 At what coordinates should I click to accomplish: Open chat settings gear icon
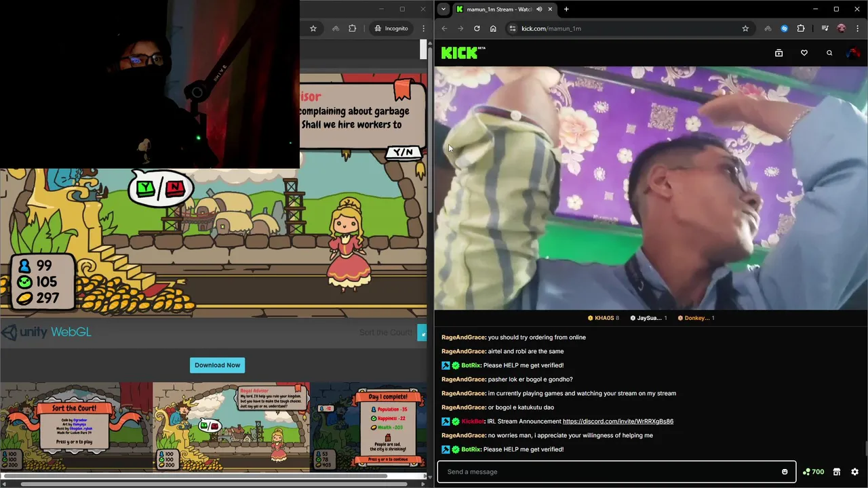pos(854,472)
